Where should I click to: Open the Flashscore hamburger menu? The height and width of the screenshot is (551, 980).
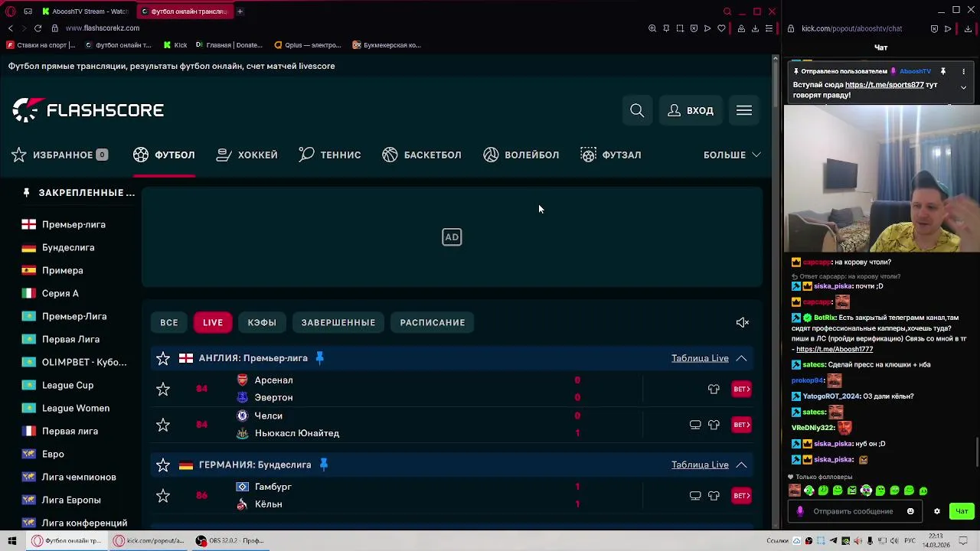[744, 110]
